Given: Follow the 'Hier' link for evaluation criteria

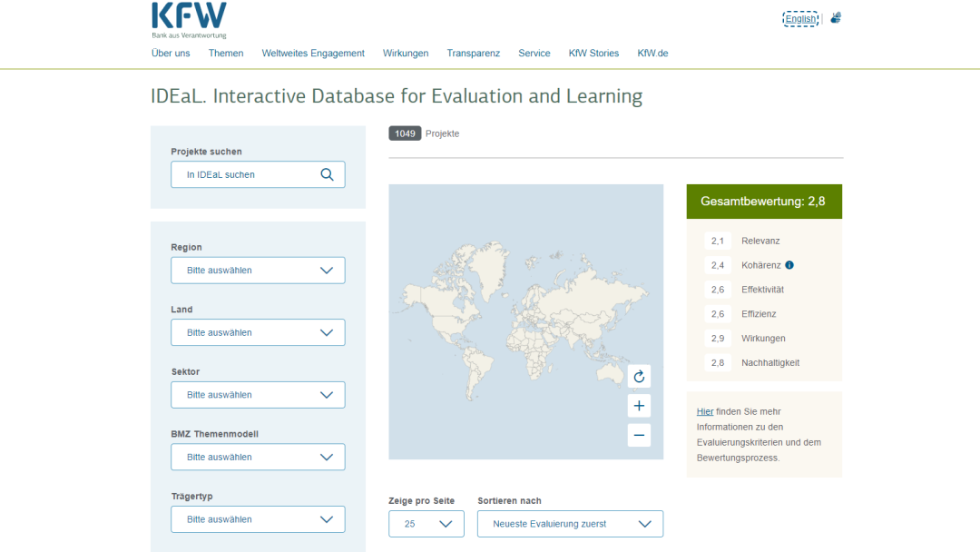Looking at the screenshot, I should tap(705, 411).
